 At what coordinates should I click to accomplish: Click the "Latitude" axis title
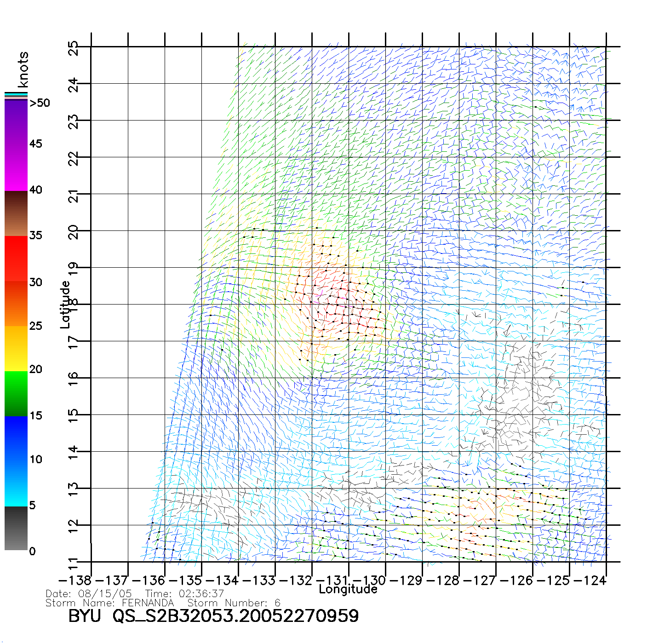coord(65,305)
